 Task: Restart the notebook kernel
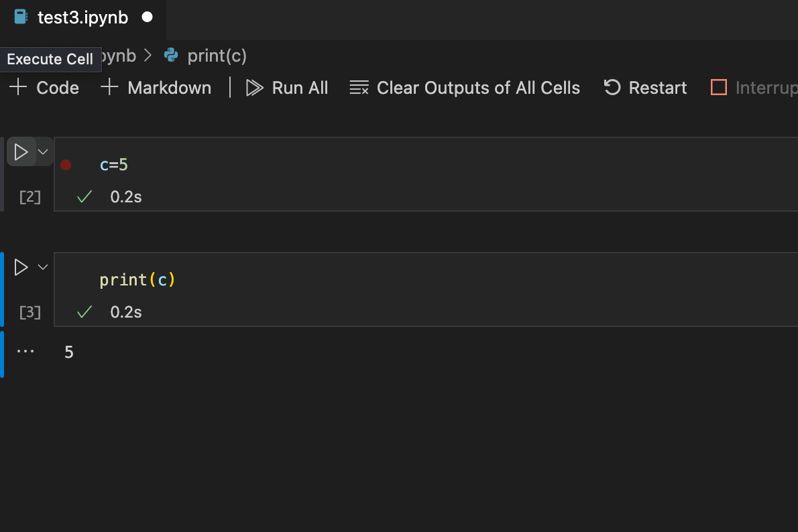point(611,87)
